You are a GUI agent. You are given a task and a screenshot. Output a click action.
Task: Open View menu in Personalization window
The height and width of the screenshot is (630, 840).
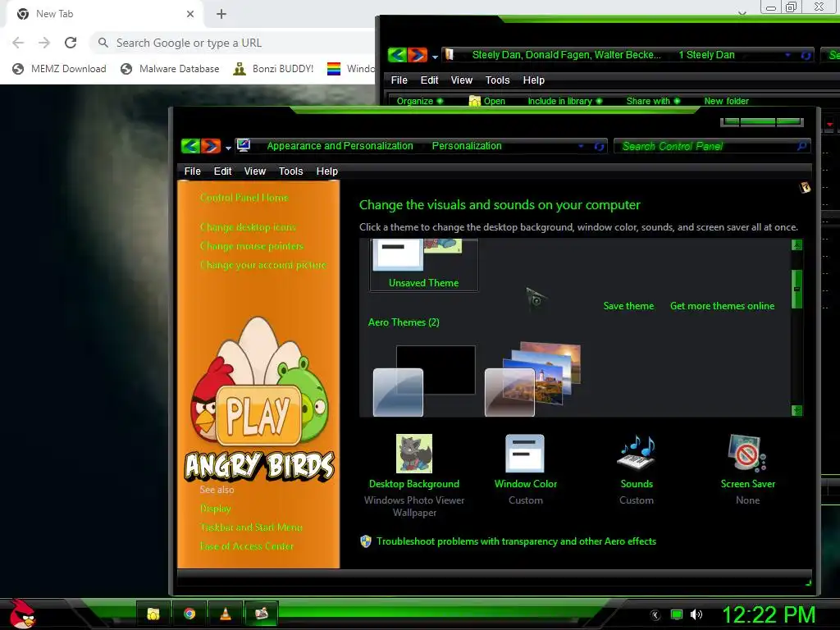tap(255, 171)
